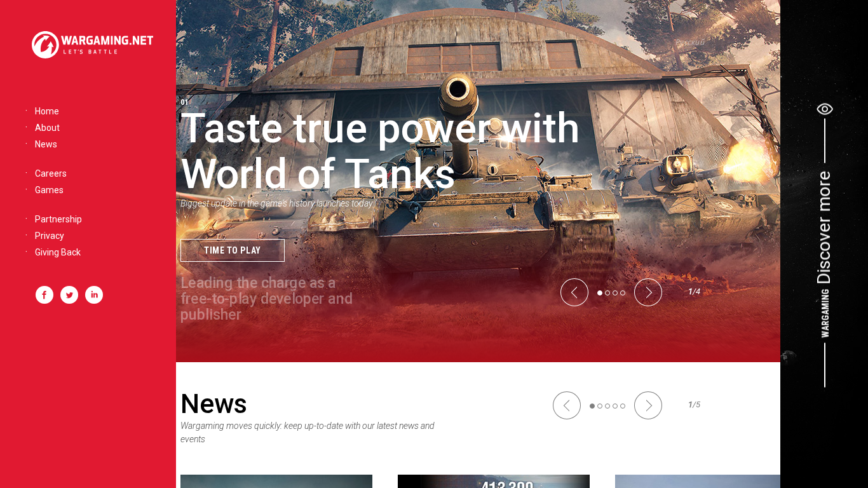Click the World of Tanks headline

380,151
